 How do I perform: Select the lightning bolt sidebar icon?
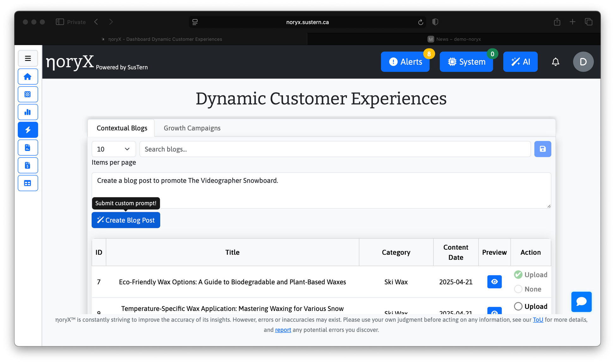pos(28,130)
